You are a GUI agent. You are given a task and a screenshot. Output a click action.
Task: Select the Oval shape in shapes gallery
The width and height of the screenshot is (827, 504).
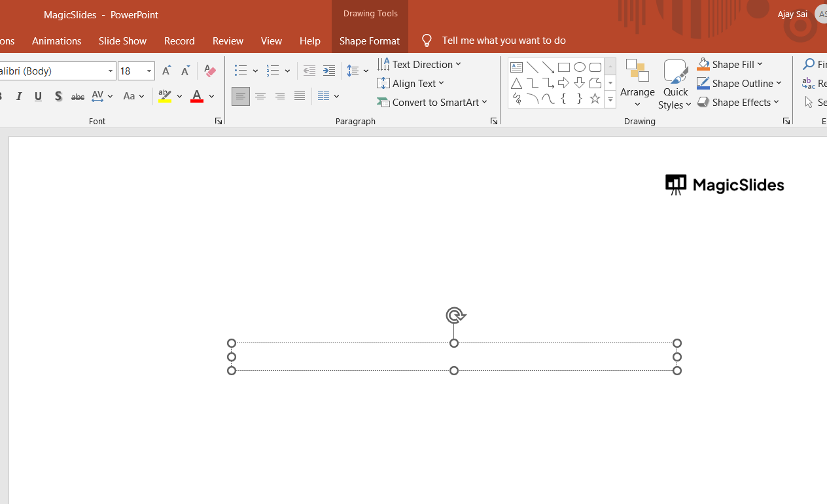tap(580, 67)
